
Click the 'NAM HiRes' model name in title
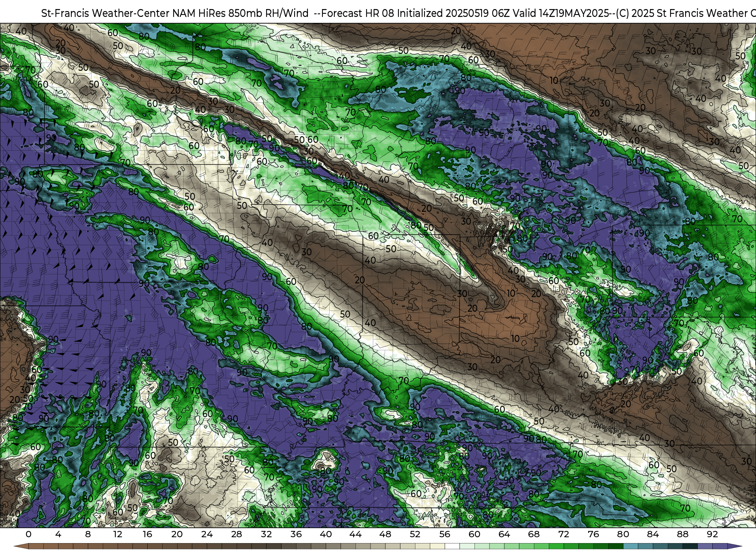point(199,13)
